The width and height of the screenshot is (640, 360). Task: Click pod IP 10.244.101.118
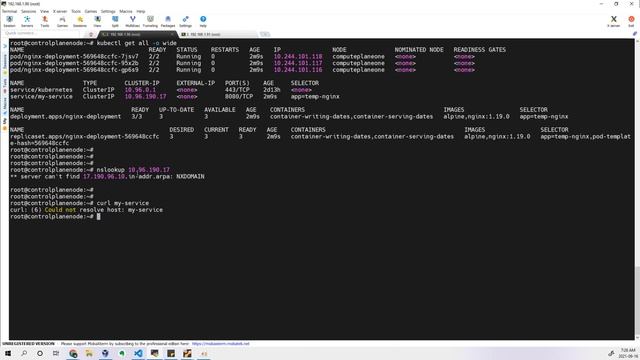298,56
